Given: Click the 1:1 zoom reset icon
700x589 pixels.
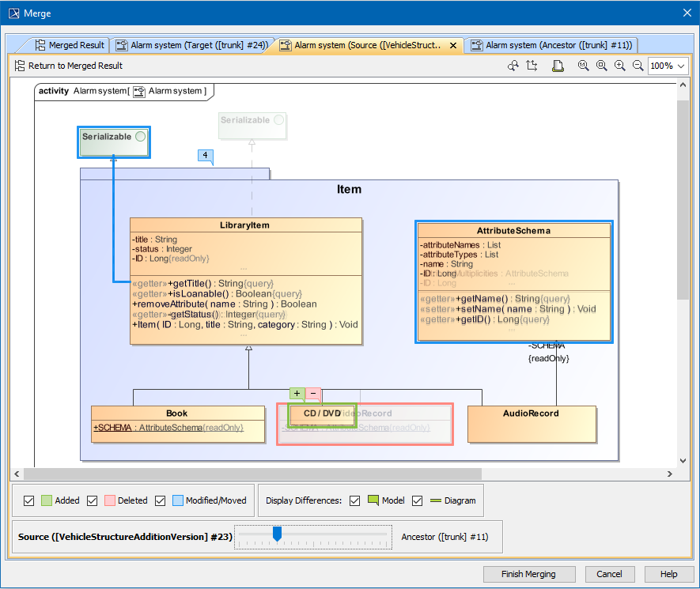Looking at the screenshot, I should pyautogui.click(x=584, y=66).
